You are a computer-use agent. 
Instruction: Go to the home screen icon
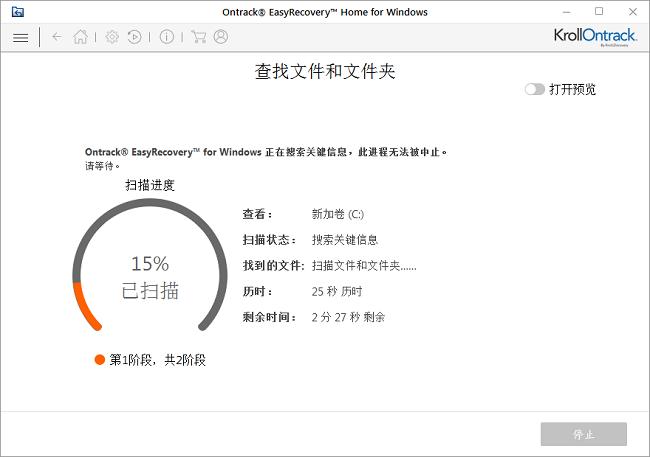click(80, 37)
